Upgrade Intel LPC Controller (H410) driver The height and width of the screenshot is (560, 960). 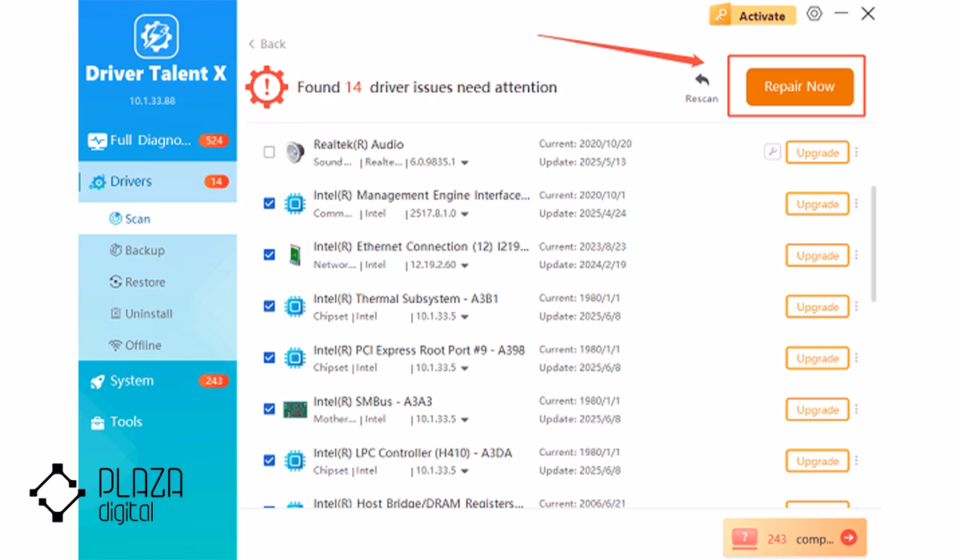coord(817,461)
